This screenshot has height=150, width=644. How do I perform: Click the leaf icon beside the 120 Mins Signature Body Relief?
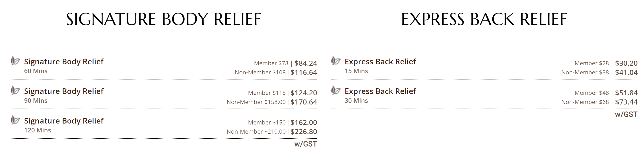click(x=15, y=120)
